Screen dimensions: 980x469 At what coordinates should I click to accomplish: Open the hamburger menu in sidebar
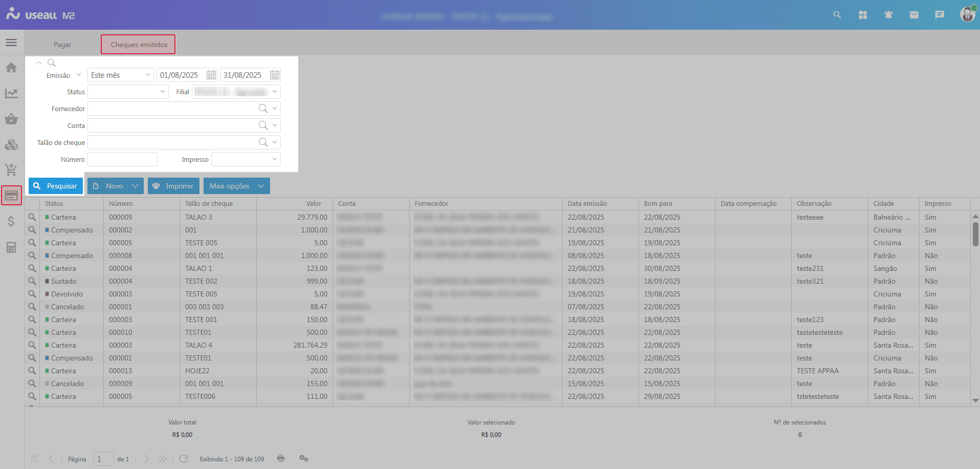(x=11, y=42)
